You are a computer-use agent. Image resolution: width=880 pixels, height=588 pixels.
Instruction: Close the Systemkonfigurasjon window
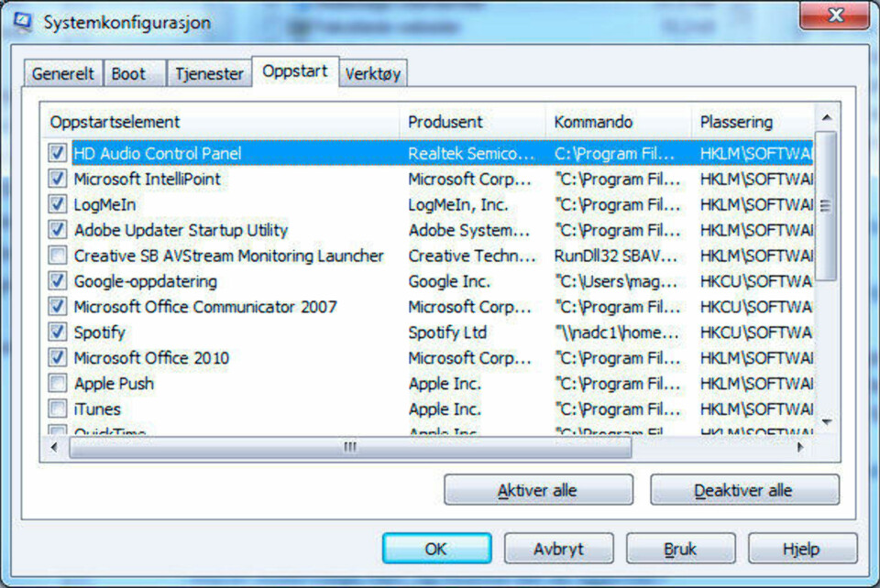[x=836, y=16]
